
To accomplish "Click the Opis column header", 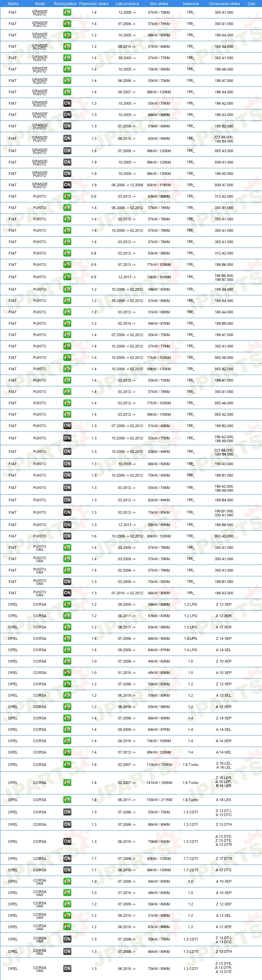I will (251, 3).
